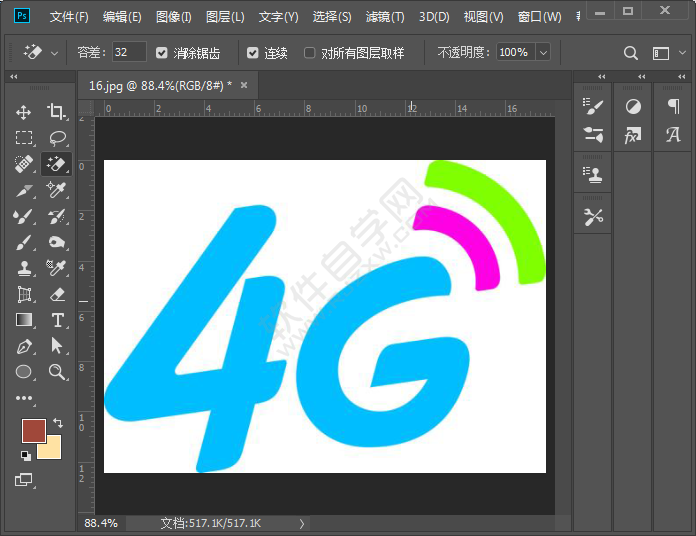Image resolution: width=696 pixels, height=536 pixels.
Task: Click the current Magic Eraser tool preset icon
Action: tap(33, 52)
